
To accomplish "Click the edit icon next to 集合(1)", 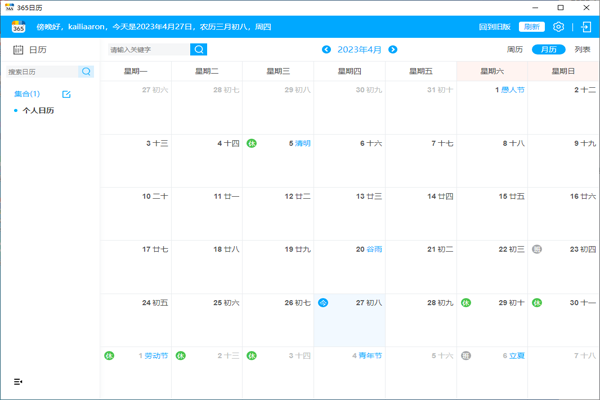I will [67, 94].
